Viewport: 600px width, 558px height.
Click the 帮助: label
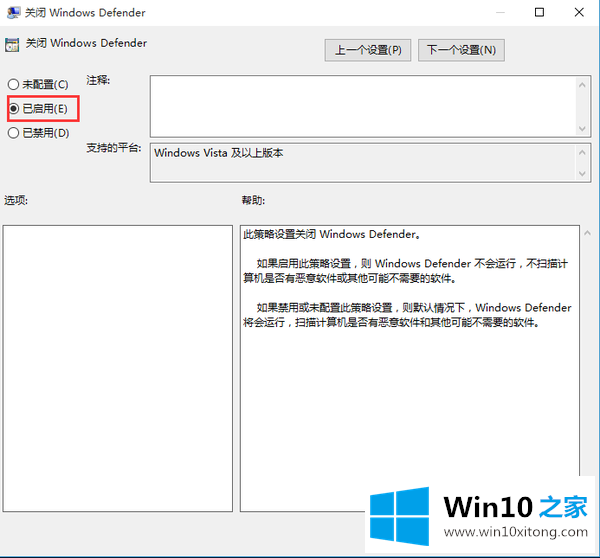253,200
